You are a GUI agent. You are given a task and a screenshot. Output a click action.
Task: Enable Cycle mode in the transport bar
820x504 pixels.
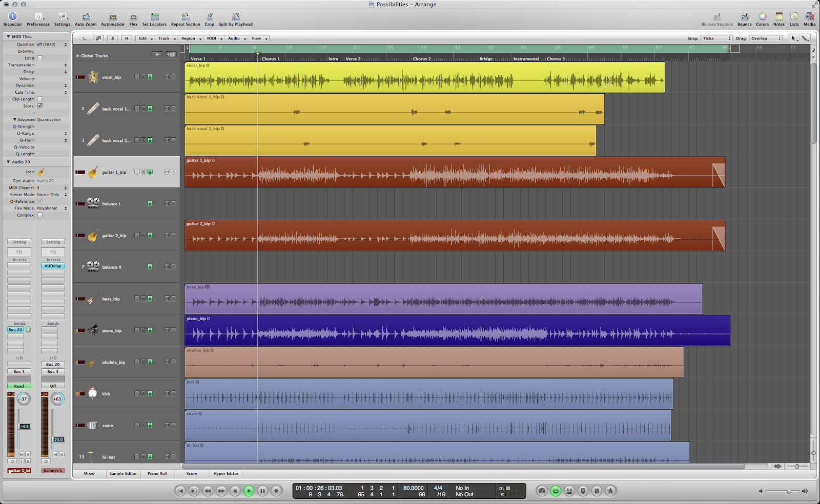(555, 491)
